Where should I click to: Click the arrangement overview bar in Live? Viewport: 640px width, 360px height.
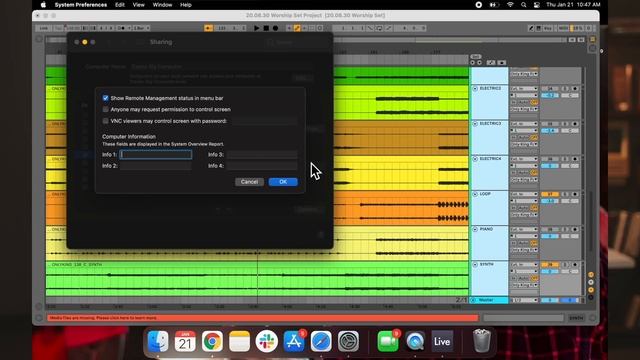[306, 40]
